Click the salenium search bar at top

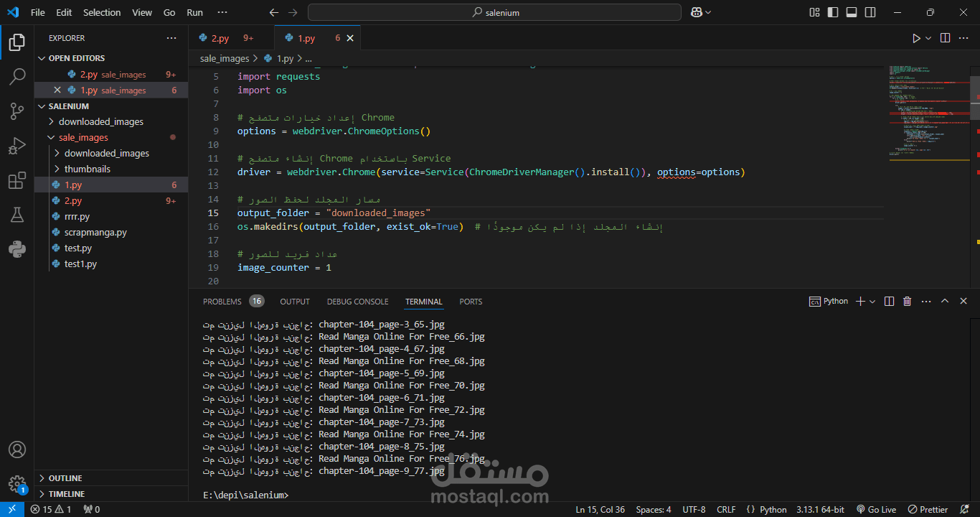coord(494,12)
